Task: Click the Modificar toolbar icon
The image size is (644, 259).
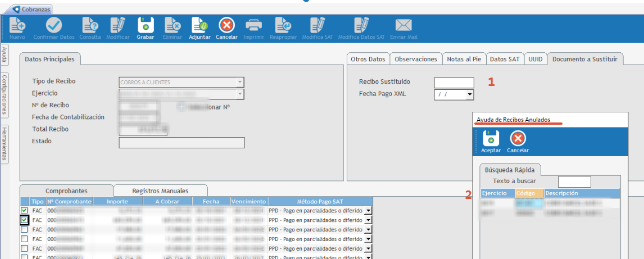Action: [118, 25]
